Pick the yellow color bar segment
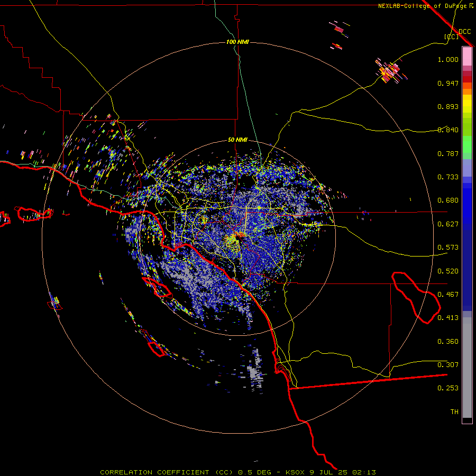The height and width of the screenshot is (476, 476). 467,104
